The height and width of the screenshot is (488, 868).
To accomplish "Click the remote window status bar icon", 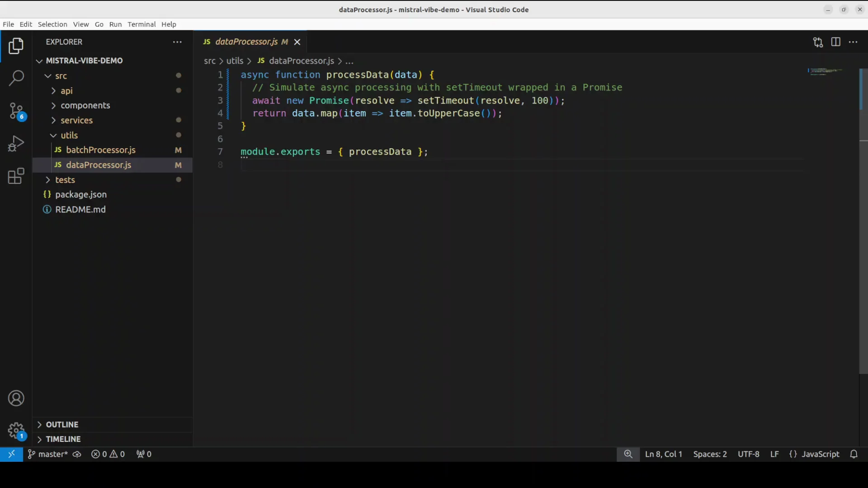I will point(11,454).
